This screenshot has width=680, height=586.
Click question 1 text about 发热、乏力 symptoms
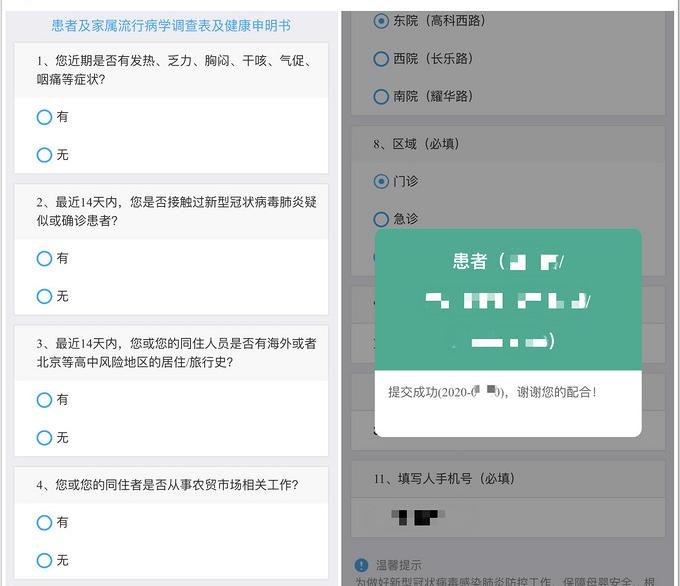[174, 70]
